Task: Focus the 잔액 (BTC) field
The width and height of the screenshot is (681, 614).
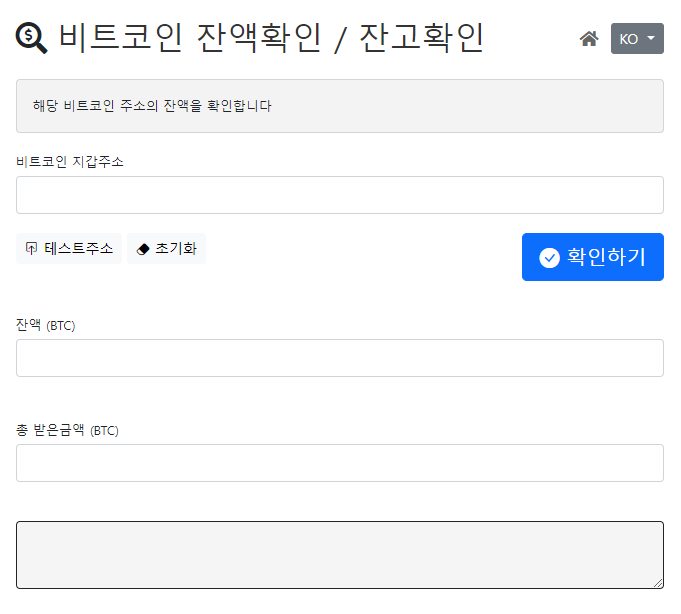Action: click(340, 358)
